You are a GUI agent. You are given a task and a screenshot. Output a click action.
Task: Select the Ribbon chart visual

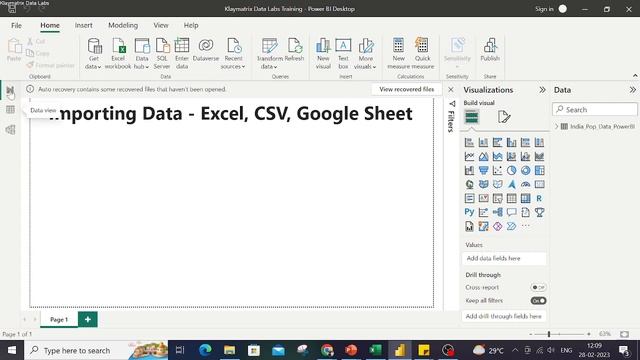point(539,156)
